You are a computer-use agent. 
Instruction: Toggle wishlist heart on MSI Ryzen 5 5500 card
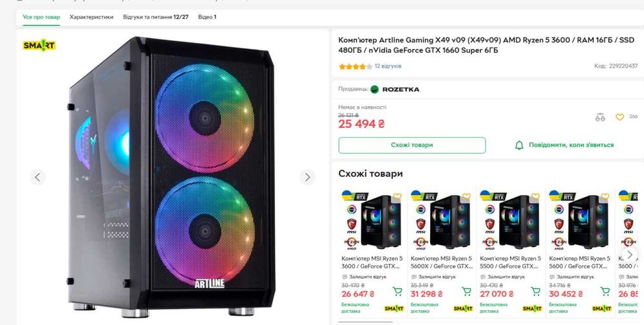[x=536, y=197]
